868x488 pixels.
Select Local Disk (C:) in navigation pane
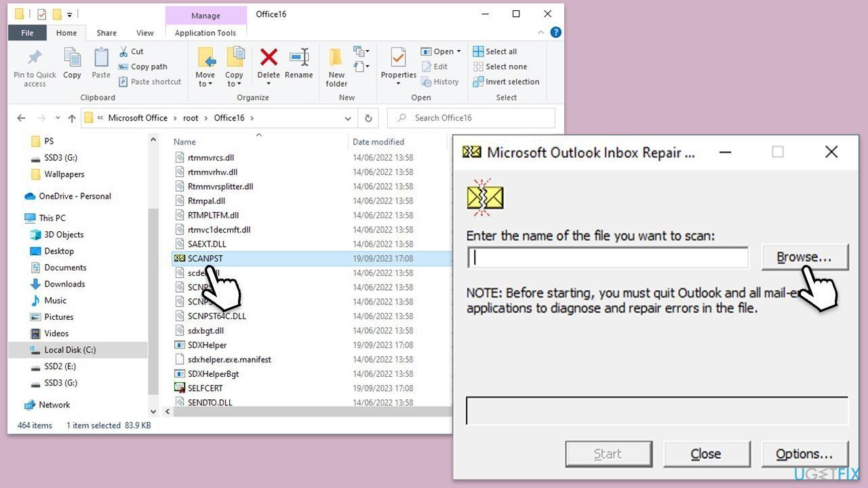coord(70,350)
